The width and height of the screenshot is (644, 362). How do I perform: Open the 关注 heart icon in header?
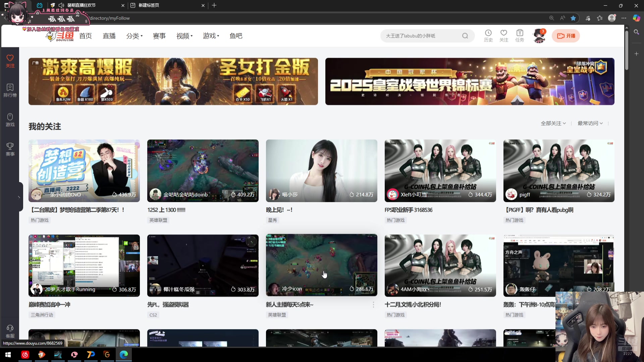[x=504, y=36]
